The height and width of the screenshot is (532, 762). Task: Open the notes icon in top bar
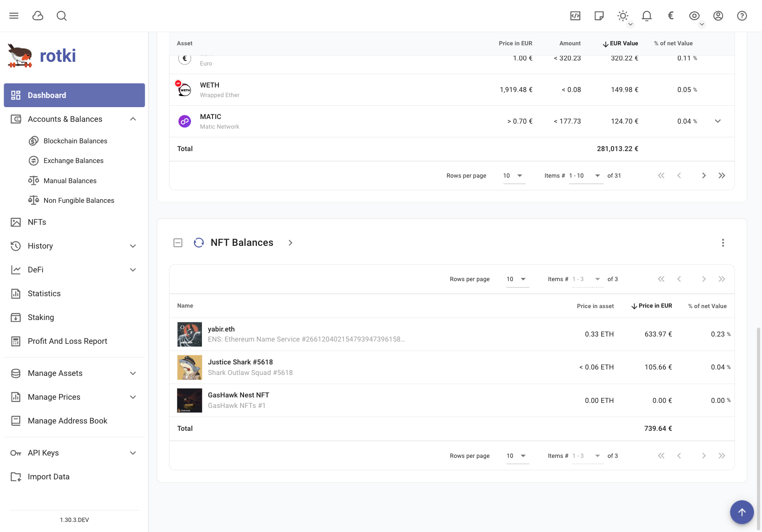tap(599, 16)
